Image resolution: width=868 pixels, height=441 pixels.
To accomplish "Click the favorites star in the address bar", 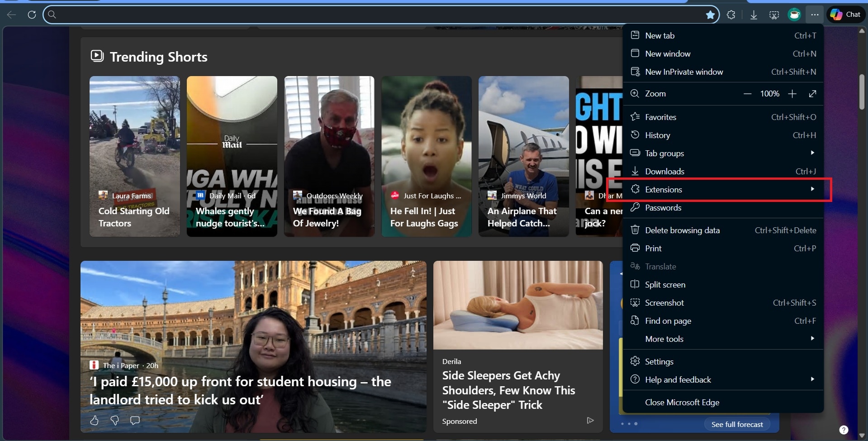I will click(710, 14).
